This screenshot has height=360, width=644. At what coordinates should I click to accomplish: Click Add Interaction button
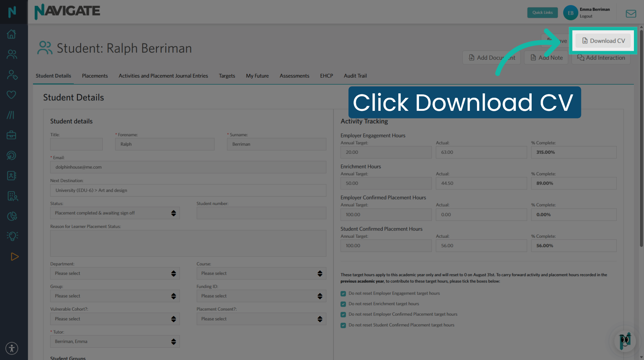click(x=601, y=58)
